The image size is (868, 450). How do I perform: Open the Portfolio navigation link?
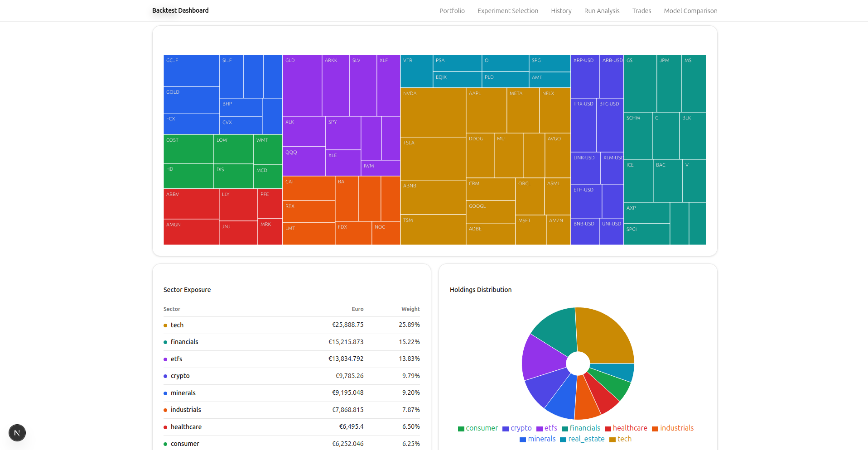tap(452, 11)
